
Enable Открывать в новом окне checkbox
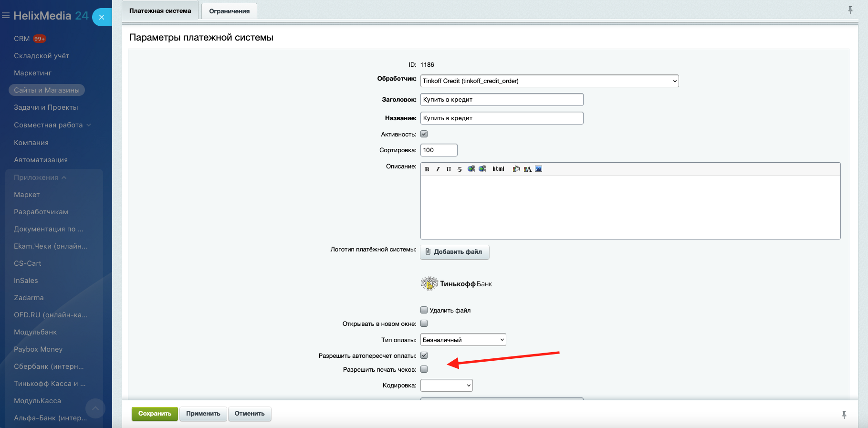(x=424, y=324)
